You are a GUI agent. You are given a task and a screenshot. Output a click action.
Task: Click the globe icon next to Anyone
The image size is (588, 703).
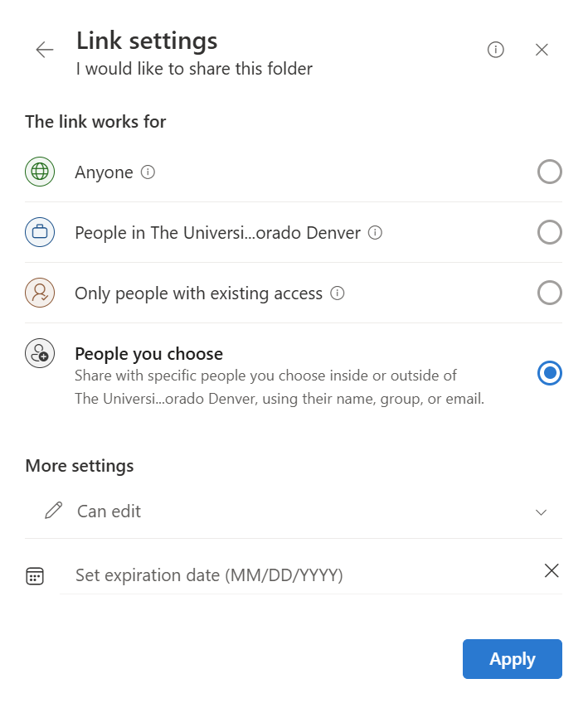coord(40,172)
